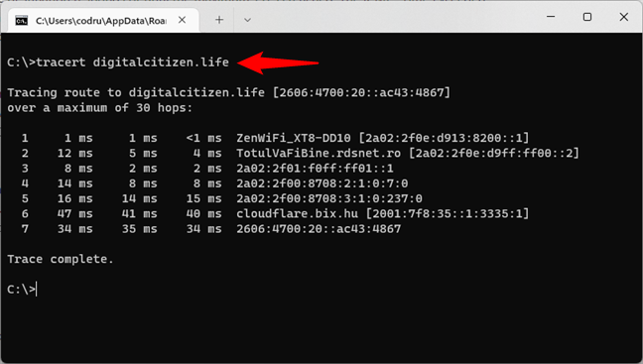The image size is (643, 364).
Task: Click 'over a maximum of 30 hops:' text
Action: point(99,108)
